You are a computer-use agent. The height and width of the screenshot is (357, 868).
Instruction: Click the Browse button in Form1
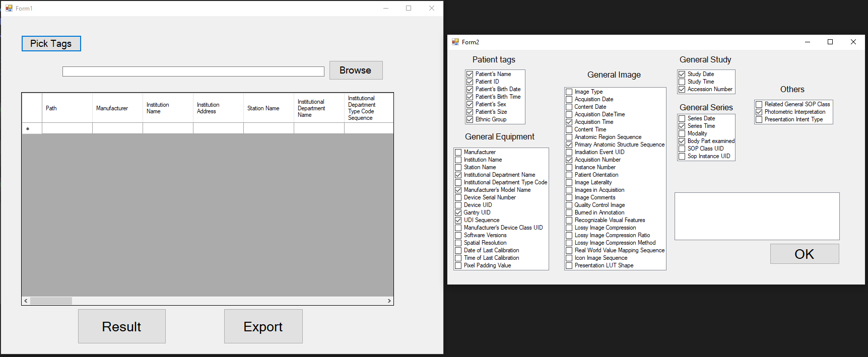356,70
